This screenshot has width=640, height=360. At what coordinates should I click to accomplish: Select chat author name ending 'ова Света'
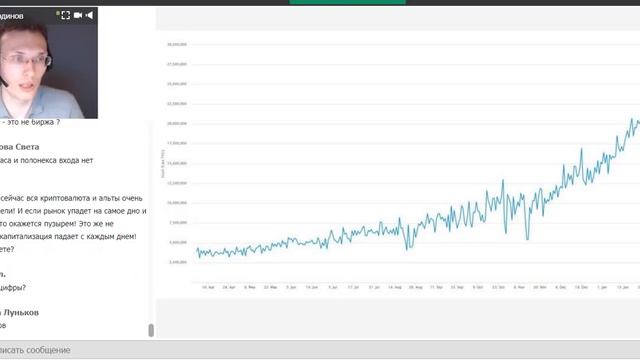(x=20, y=147)
